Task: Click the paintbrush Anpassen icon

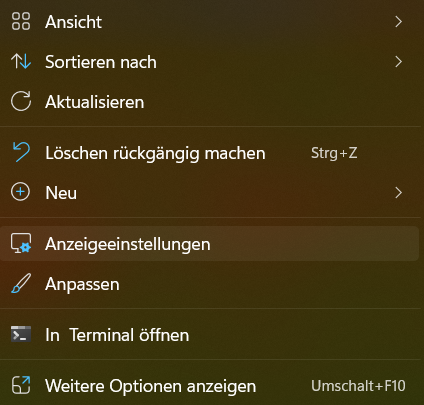Action: click(21, 283)
